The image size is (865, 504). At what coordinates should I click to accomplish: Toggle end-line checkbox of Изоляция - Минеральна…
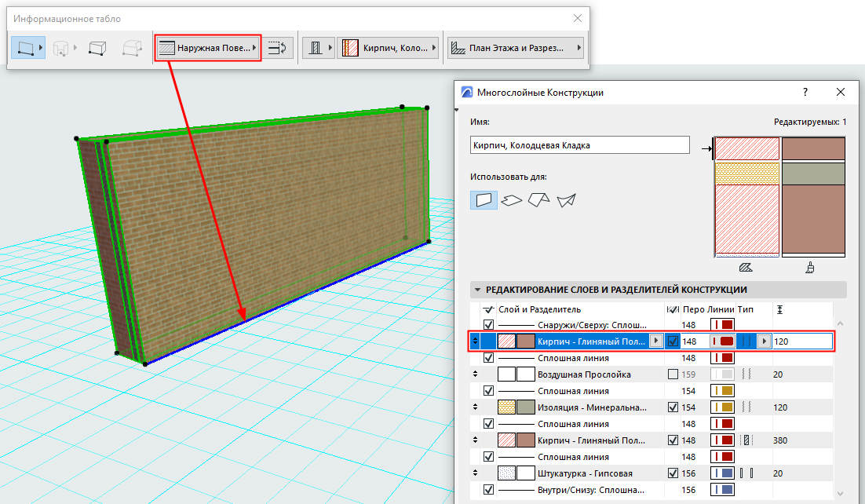coord(673,407)
